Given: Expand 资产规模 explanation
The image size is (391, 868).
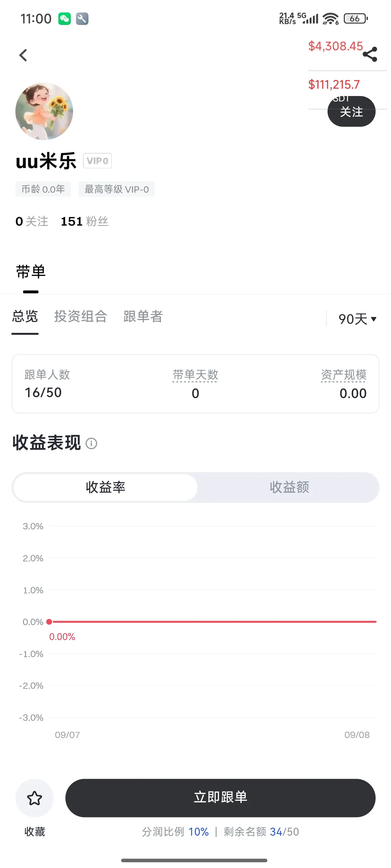Looking at the screenshot, I should pos(344,375).
